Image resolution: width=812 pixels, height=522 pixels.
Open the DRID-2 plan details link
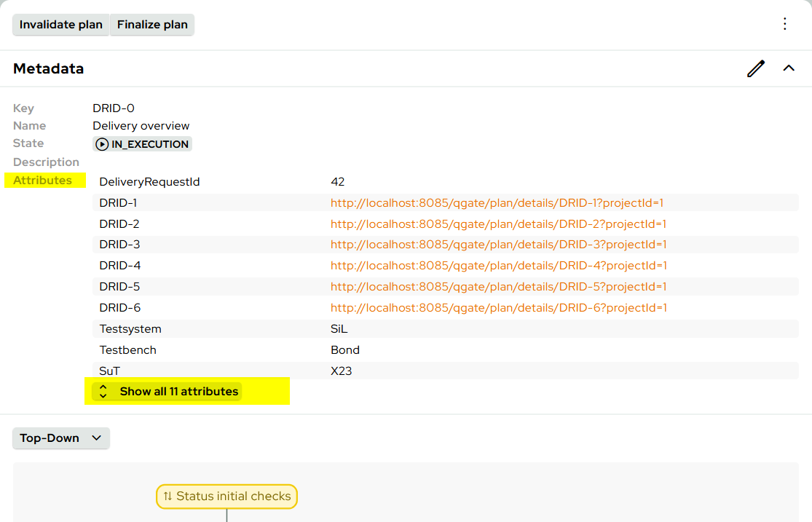(x=498, y=224)
